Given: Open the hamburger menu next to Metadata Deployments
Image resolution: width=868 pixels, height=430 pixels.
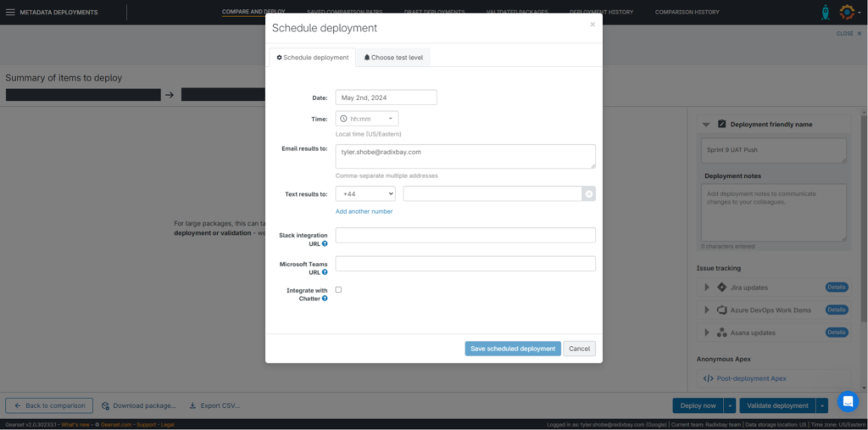Looking at the screenshot, I should click(10, 12).
